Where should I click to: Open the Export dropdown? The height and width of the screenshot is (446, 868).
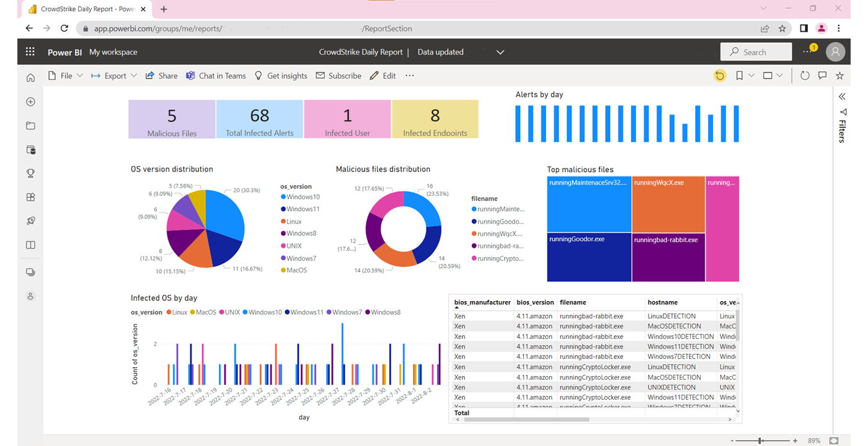tap(114, 76)
